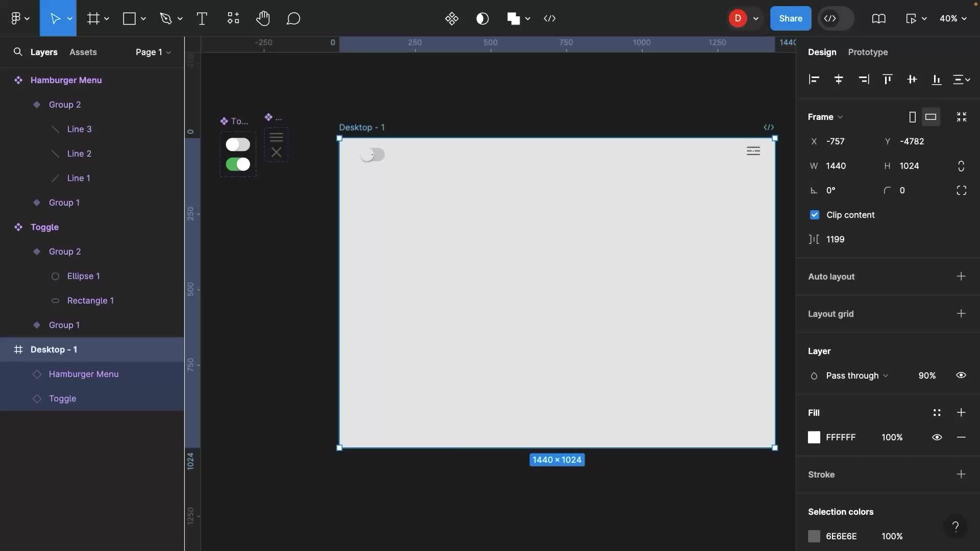Select the Frame tool
This screenshot has height=551, width=980.
point(93,18)
